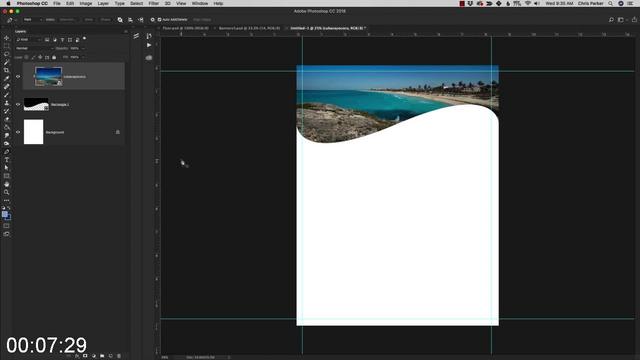Select the History Brush tool
640x360 pixels.
click(x=7, y=111)
